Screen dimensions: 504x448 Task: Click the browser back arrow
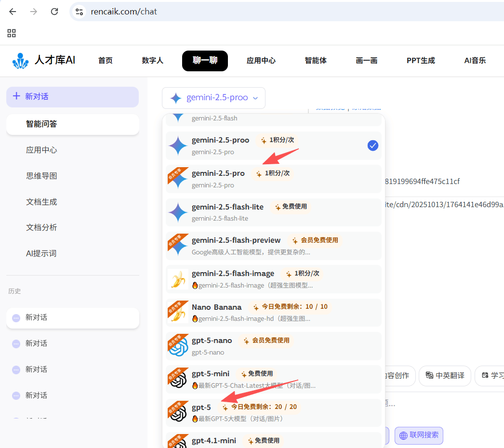(x=13, y=12)
